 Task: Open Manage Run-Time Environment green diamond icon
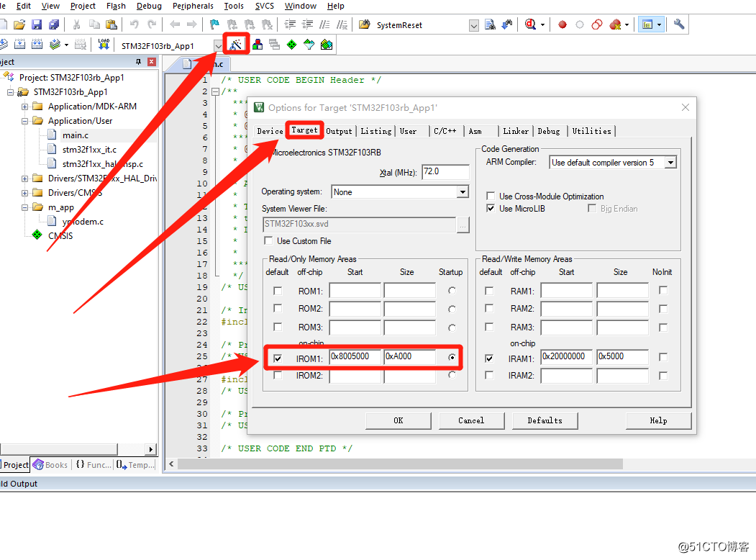(x=292, y=45)
